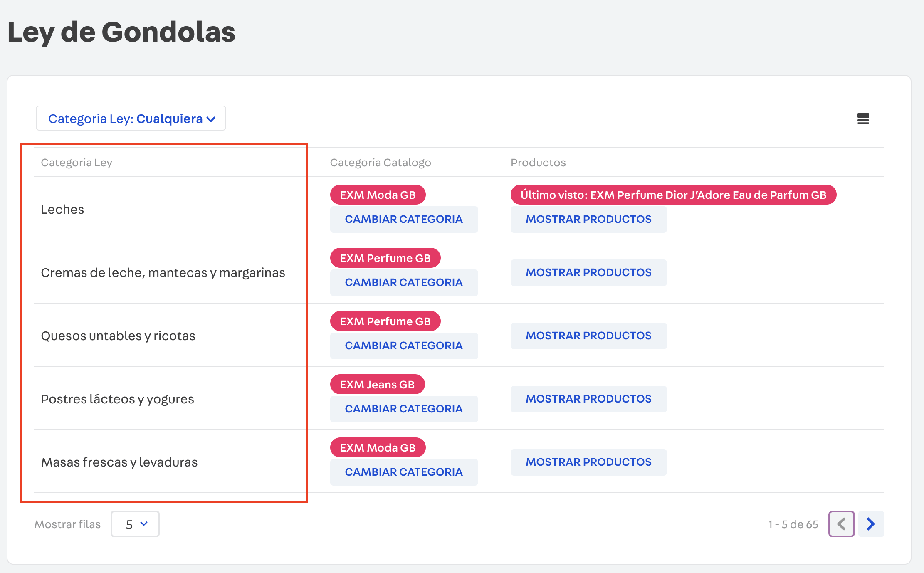Image resolution: width=924 pixels, height=573 pixels.
Task: Show products for Postres lácteos y yogures
Action: point(588,399)
